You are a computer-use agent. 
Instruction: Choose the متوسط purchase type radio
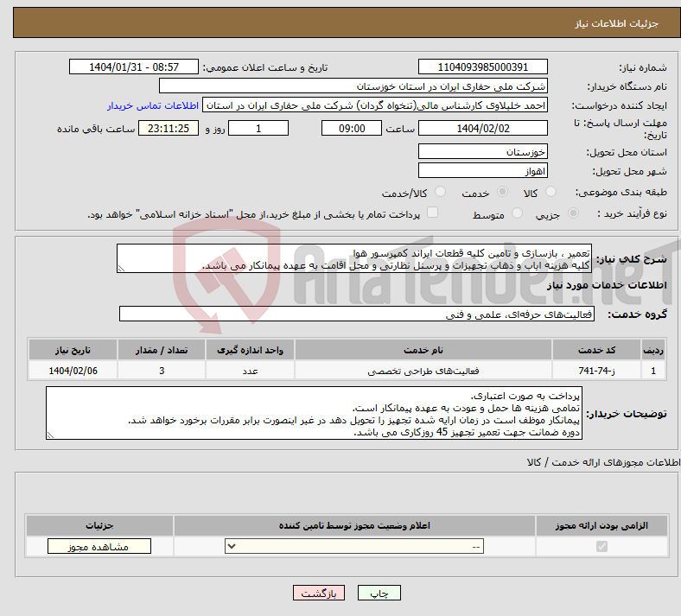click(x=517, y=213)
